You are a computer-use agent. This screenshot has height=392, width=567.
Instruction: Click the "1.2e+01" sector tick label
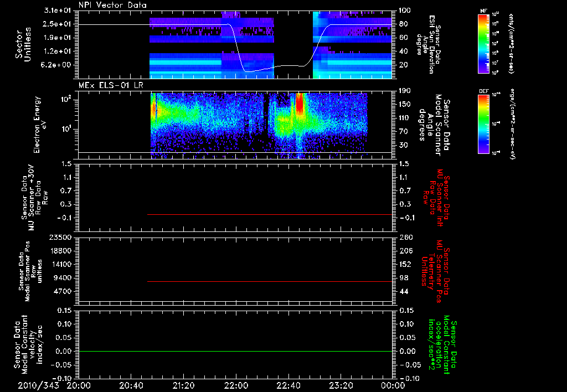coord(58,51)
